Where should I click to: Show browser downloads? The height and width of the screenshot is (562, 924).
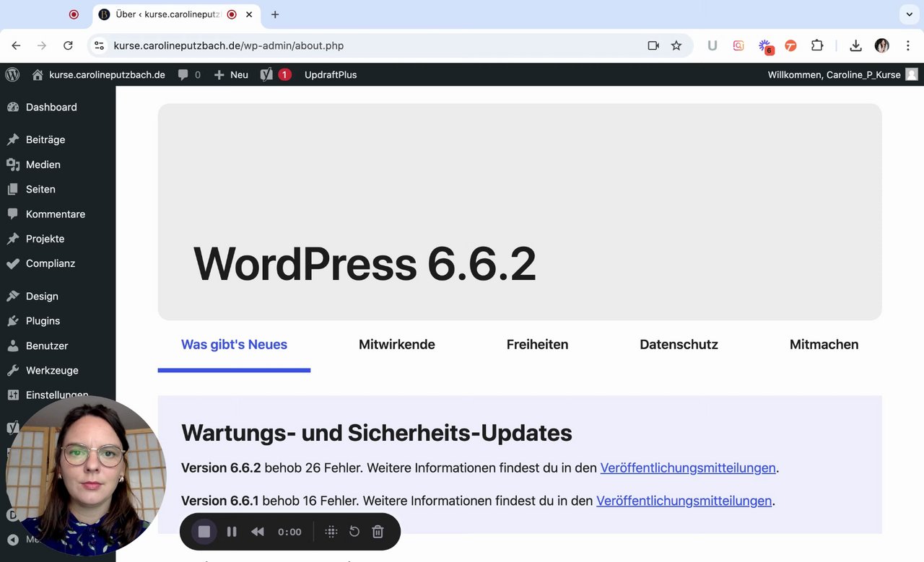855,45
